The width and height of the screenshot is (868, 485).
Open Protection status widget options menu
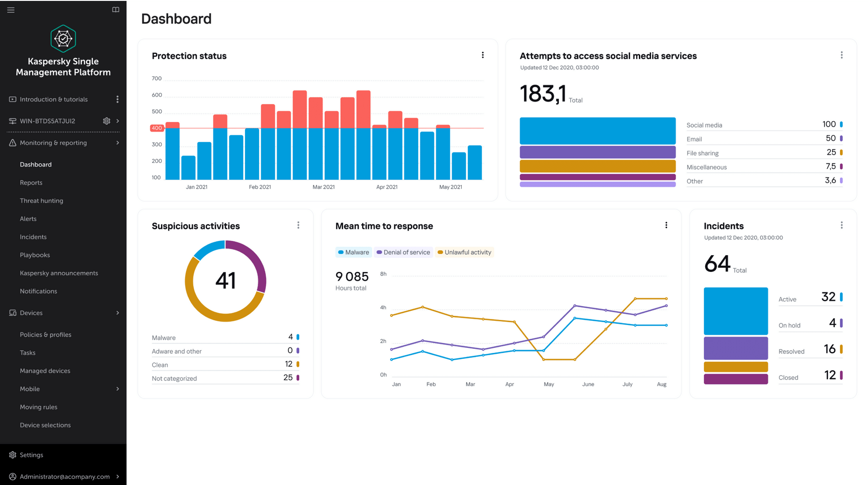483,55
